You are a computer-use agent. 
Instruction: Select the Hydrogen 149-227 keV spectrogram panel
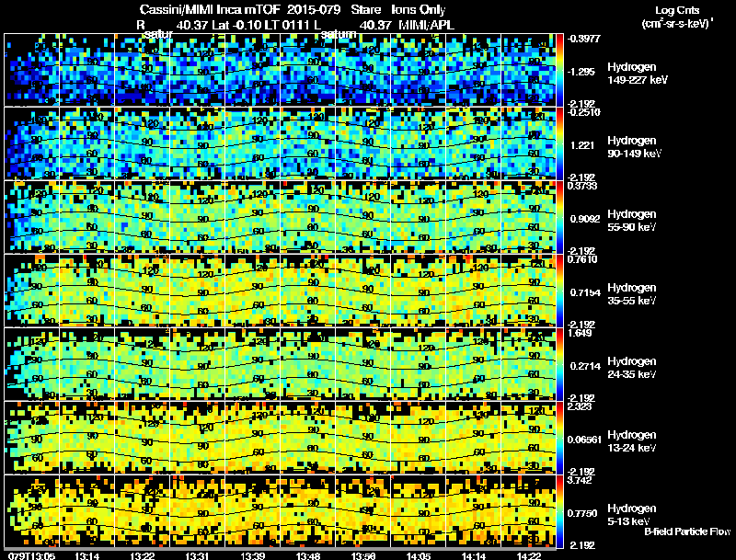pos(281,70)
